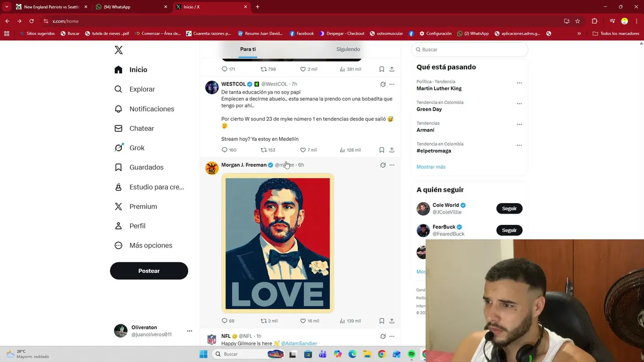Viewport: 644px width, 362px height.
Task: Open account menu dots beside Oliveraton
Action: (190, 331)
